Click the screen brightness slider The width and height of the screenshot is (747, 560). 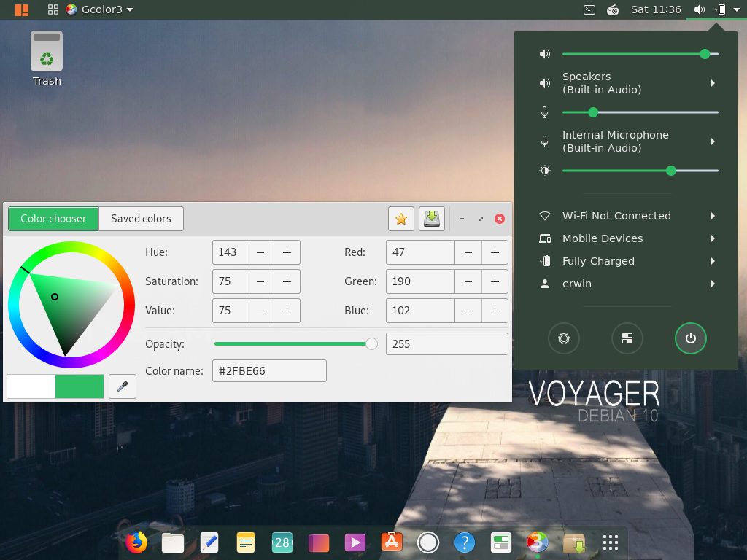click(x=640, y=171)
